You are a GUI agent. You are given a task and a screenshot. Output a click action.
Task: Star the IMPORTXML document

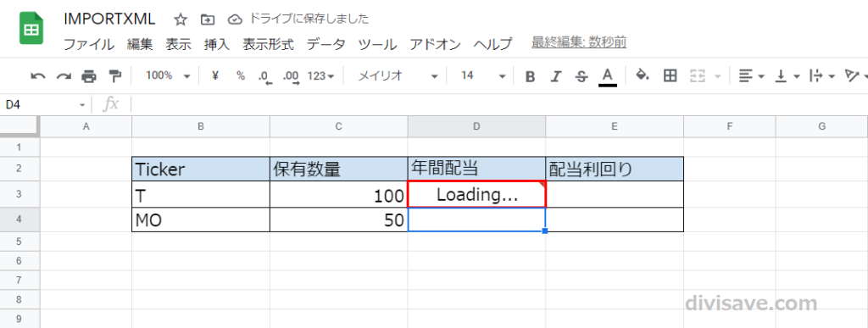(x=181, y=19)
